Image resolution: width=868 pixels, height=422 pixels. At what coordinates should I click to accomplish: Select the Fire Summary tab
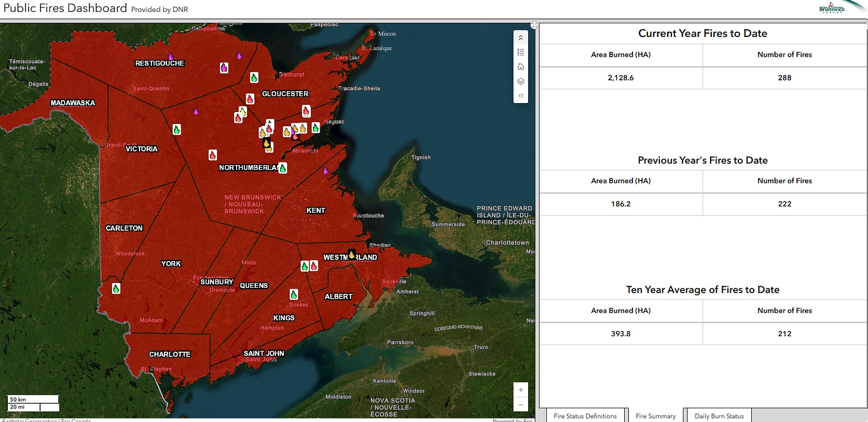click(x=655, y=415)
